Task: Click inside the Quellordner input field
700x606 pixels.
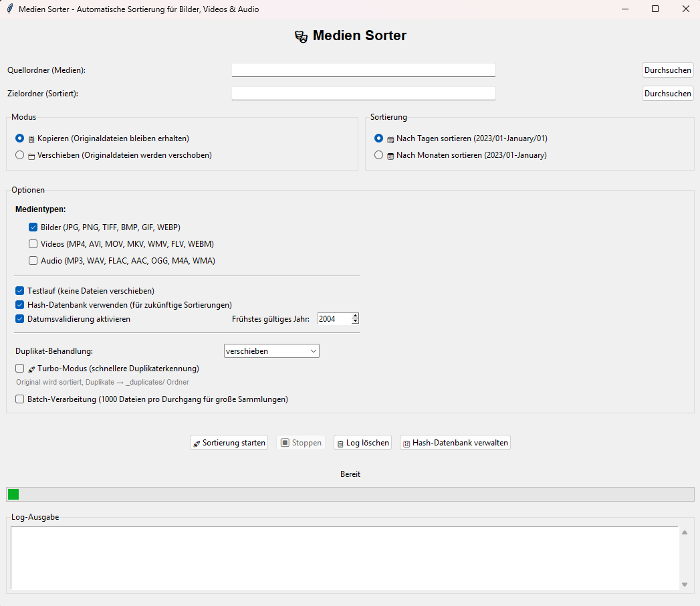Action: (x=363, y=70)
